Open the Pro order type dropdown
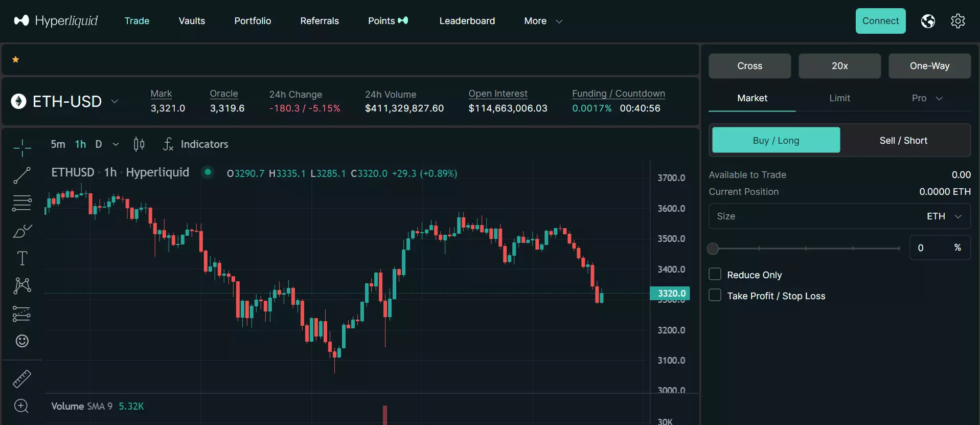This screenshot has height=425, width=980. (x=927, y=98)
